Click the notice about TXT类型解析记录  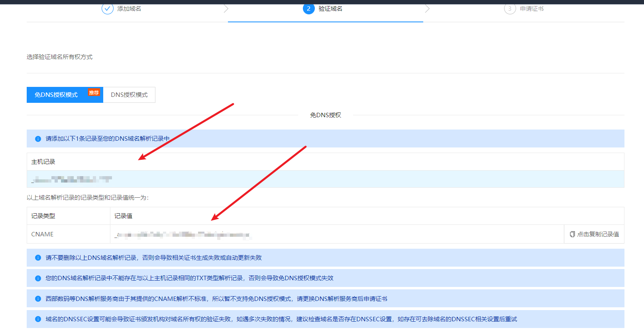pyautogui.click(x=189, y=278)
